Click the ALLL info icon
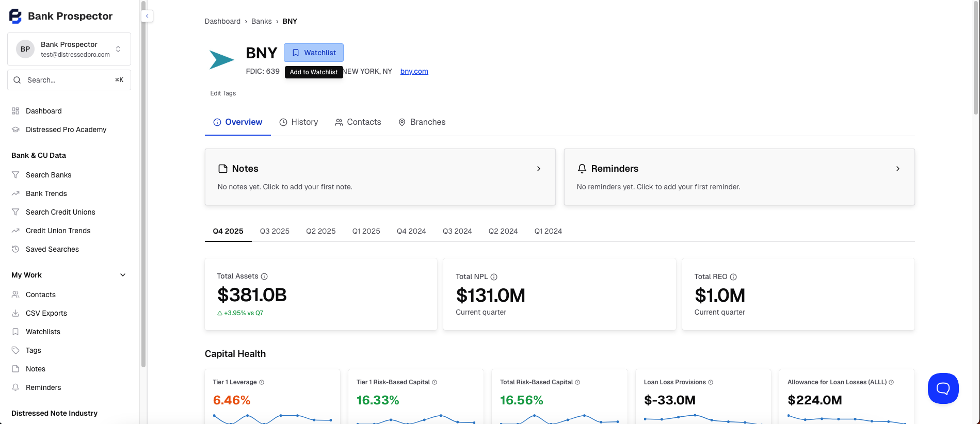This screenshot has width=980, height=424. (891, 382)
